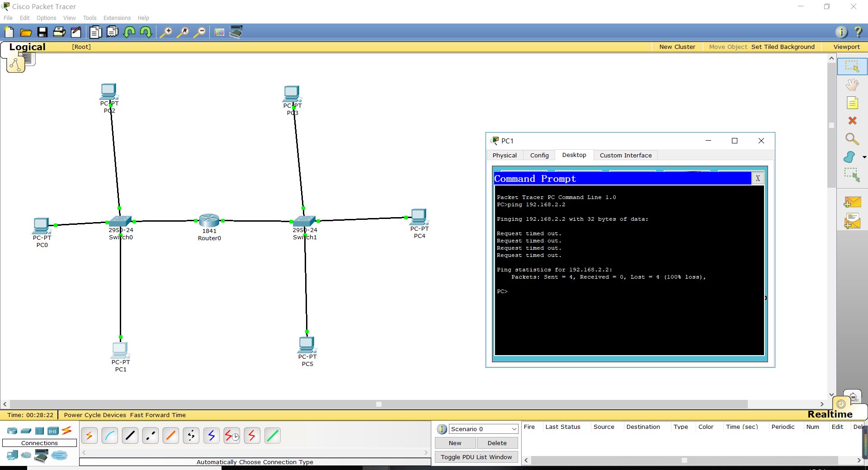The height and width of the screenshot is (470, 868).
Task: Choose the Inspect magnifier tool
Action: 852,139
